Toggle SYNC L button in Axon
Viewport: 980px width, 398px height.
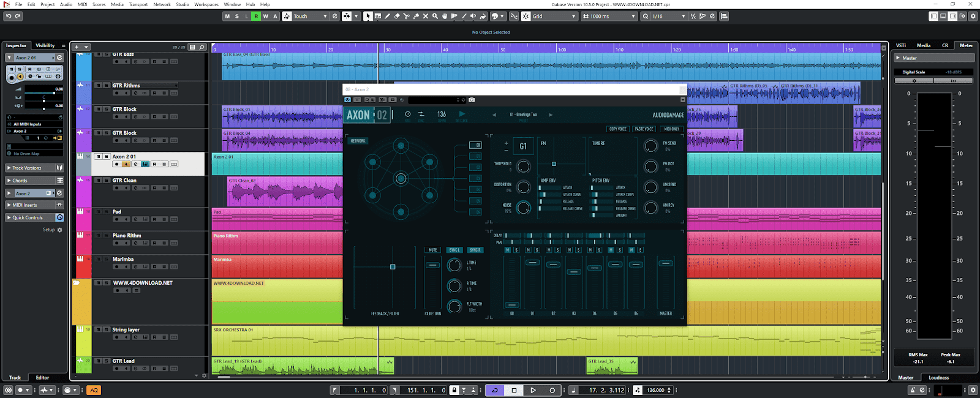click(454, 250)
